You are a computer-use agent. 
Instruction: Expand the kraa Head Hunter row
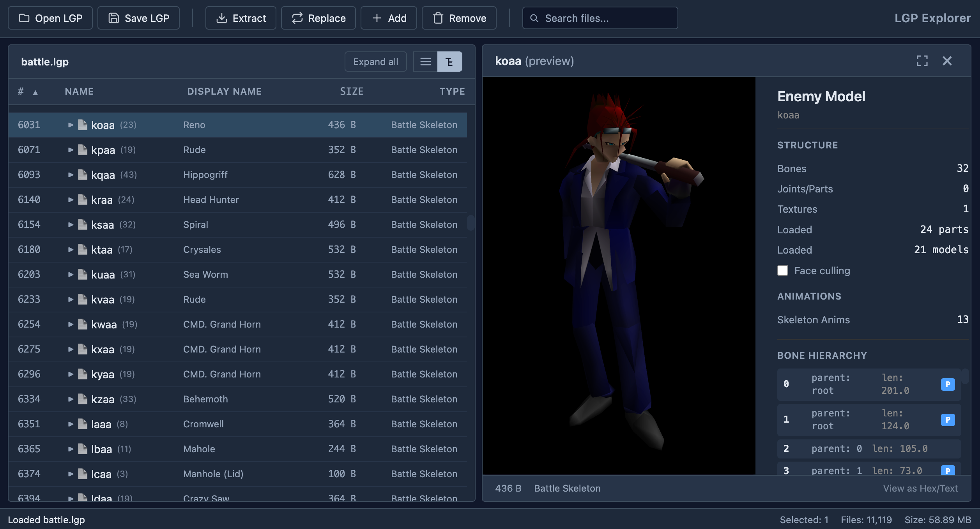pyautogui.click(x=71, y=199)
